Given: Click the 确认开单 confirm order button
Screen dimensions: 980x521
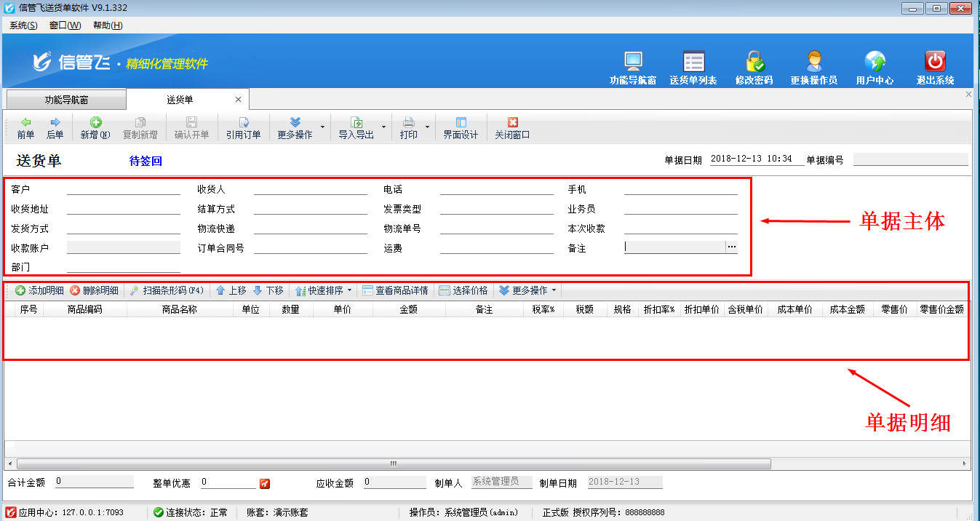Looking at the screenshot, I should point(191,127).
